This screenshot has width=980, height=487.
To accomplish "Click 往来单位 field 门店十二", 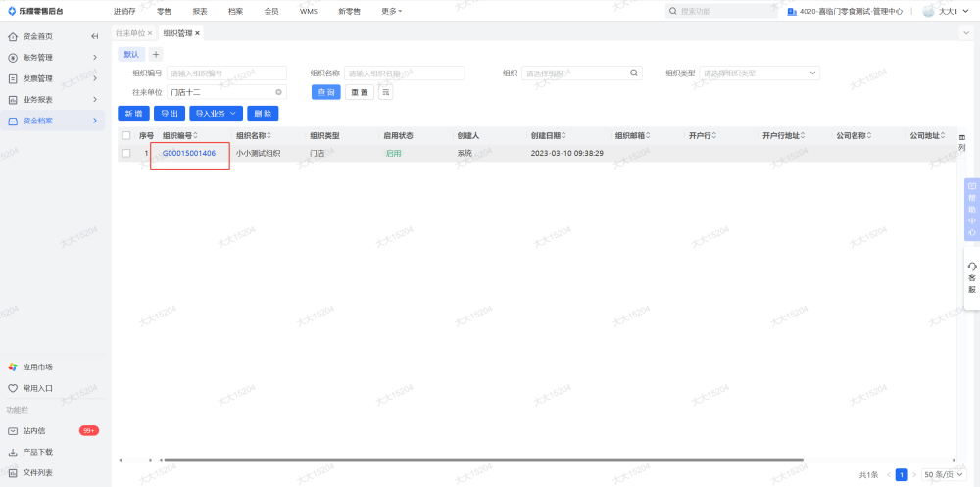I will click(x=226, y=92).
